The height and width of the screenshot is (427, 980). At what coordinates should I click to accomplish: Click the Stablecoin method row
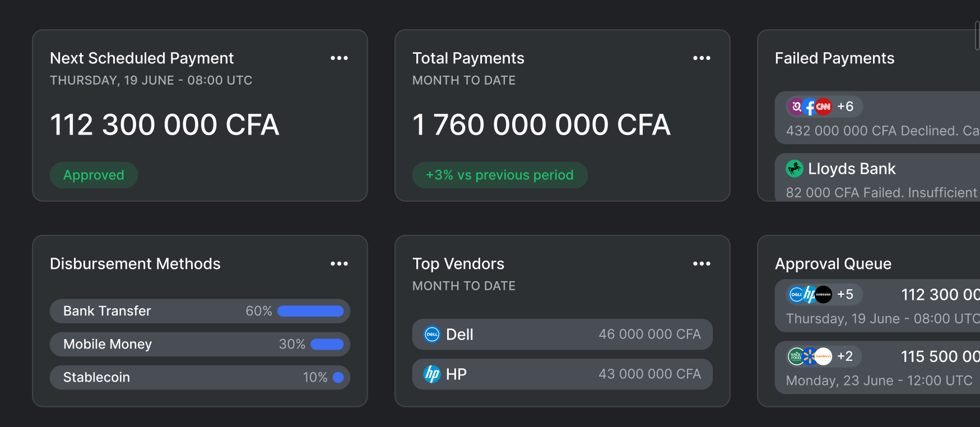point(200,377)
